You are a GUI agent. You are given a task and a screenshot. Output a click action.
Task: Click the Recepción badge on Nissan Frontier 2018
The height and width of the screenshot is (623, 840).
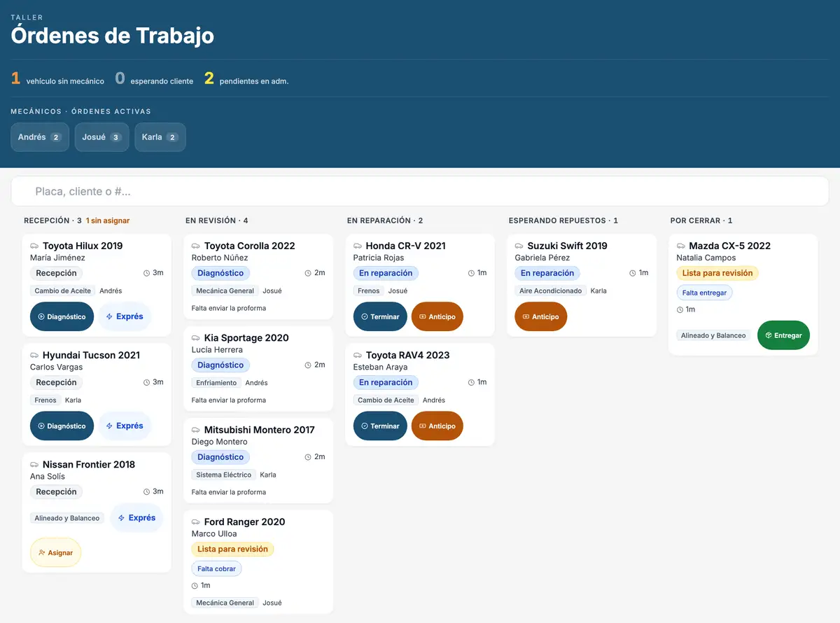click(56, 491)
